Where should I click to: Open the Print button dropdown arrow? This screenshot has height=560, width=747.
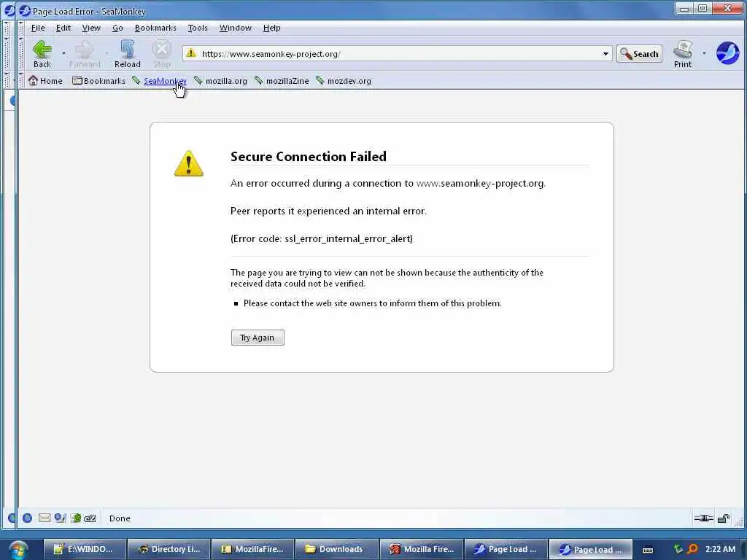704,53
